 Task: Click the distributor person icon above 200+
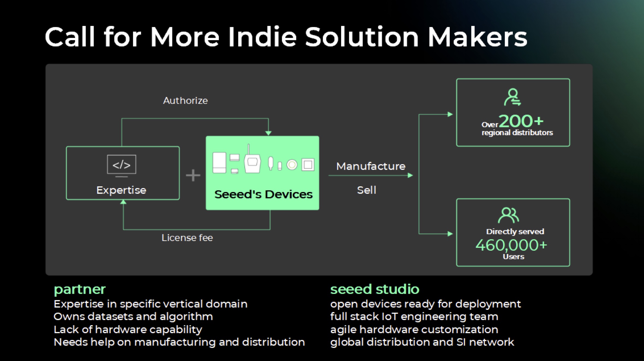pos(512,97)
